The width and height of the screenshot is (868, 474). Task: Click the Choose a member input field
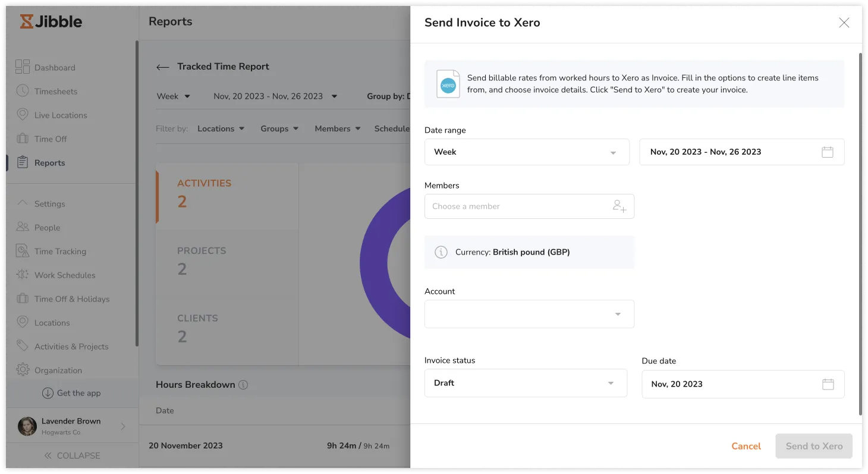click(x=517, y=206)
